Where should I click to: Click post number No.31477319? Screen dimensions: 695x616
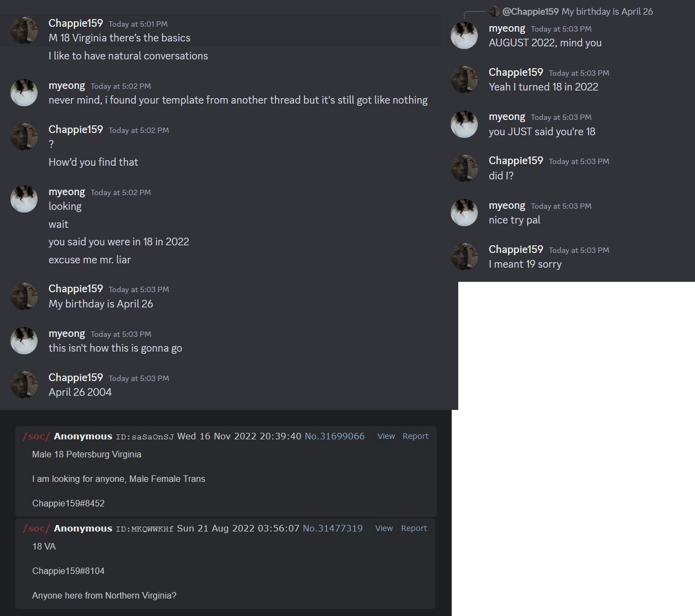[x=333, y=528]
